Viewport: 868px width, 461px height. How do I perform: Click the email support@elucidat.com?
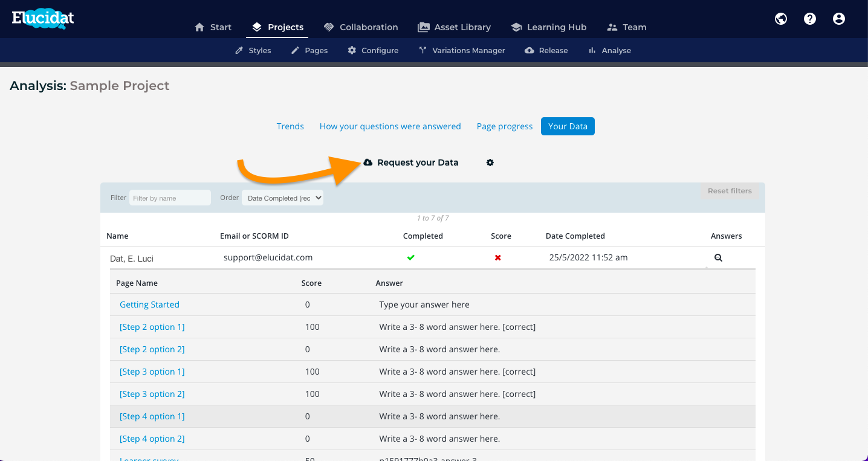(268, 257)
